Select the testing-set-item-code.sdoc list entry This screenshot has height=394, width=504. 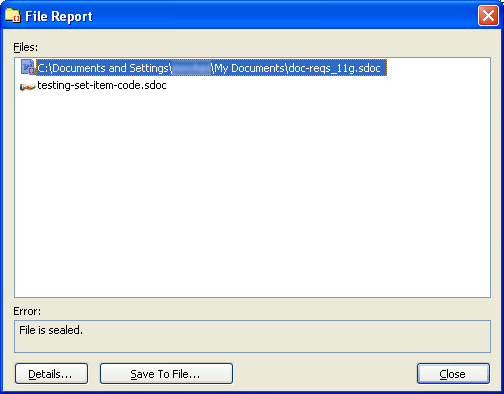click(102, 85)
